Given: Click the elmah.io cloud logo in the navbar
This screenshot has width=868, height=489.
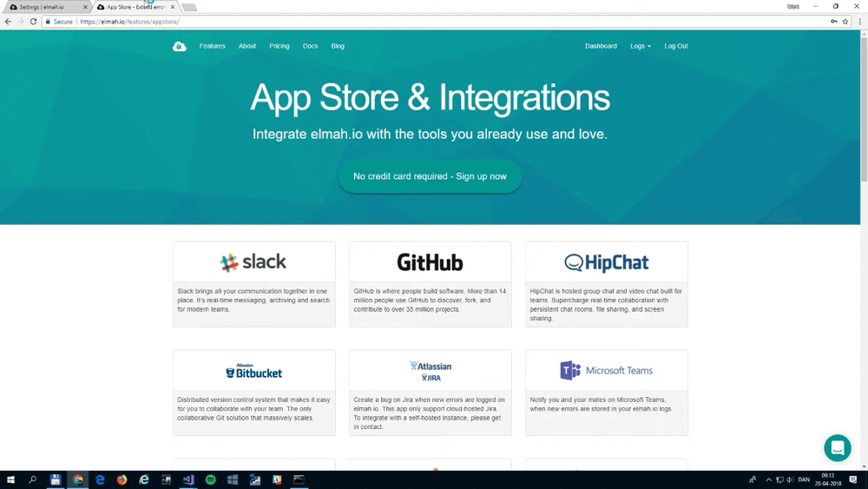Looking at the screenshot, I should pyautogui.click(x=180, y=47).
